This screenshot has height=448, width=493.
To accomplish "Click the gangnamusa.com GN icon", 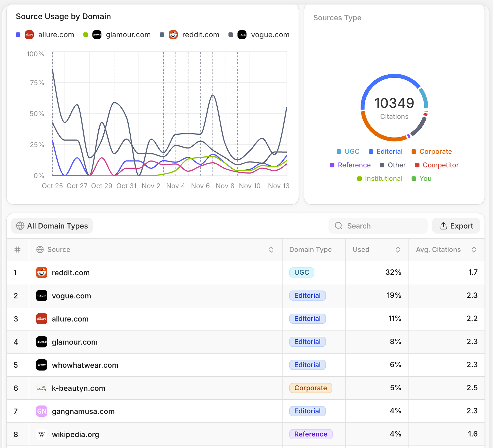I will click(42, 411).
